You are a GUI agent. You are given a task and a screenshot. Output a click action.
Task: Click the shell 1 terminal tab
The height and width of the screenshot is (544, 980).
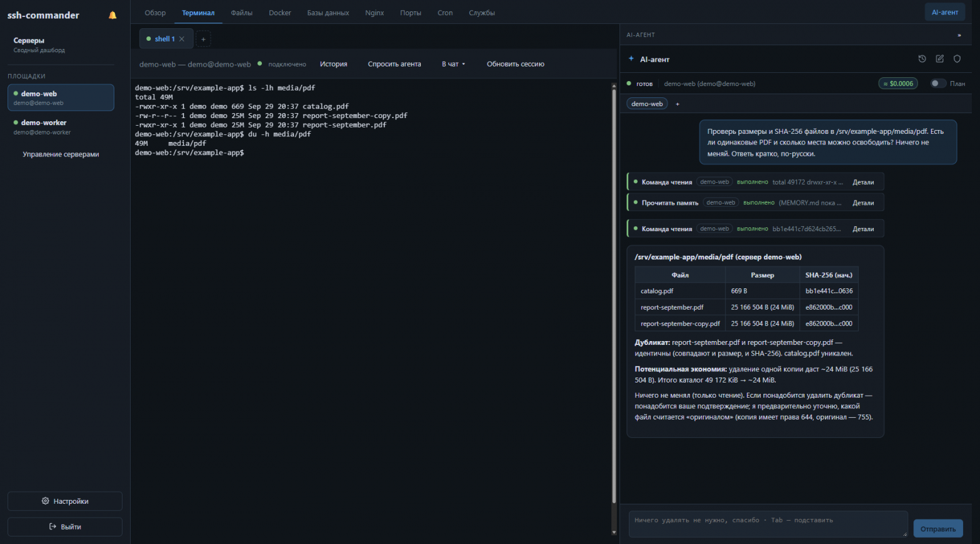[x=165, y=39]
